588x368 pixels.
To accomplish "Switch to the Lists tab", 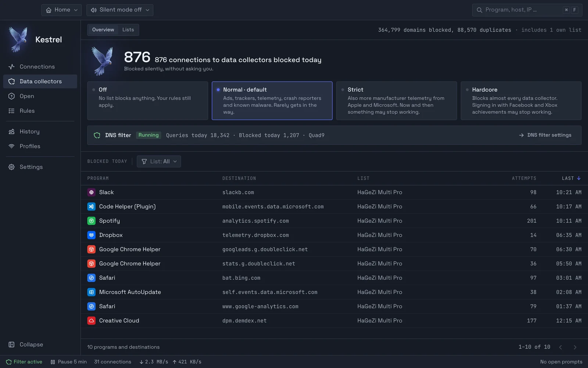I will coord(128,30).
